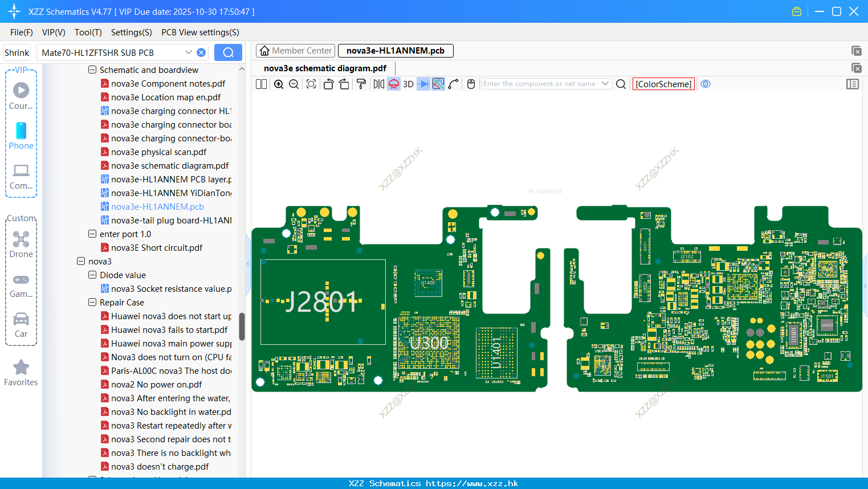The width and height of the screenshot is (868, 489).
Task: Toggle the red highlight lamp tool
Action: 394,84
